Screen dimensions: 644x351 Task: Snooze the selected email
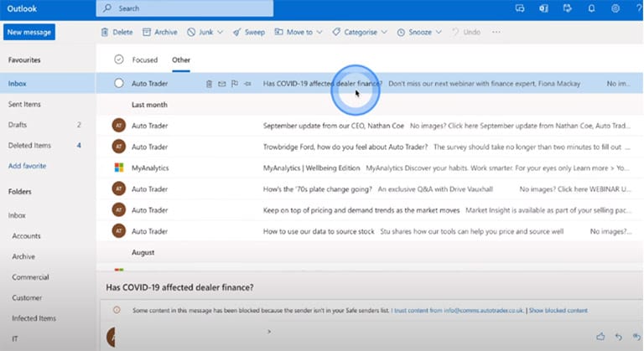coord(414,32)
